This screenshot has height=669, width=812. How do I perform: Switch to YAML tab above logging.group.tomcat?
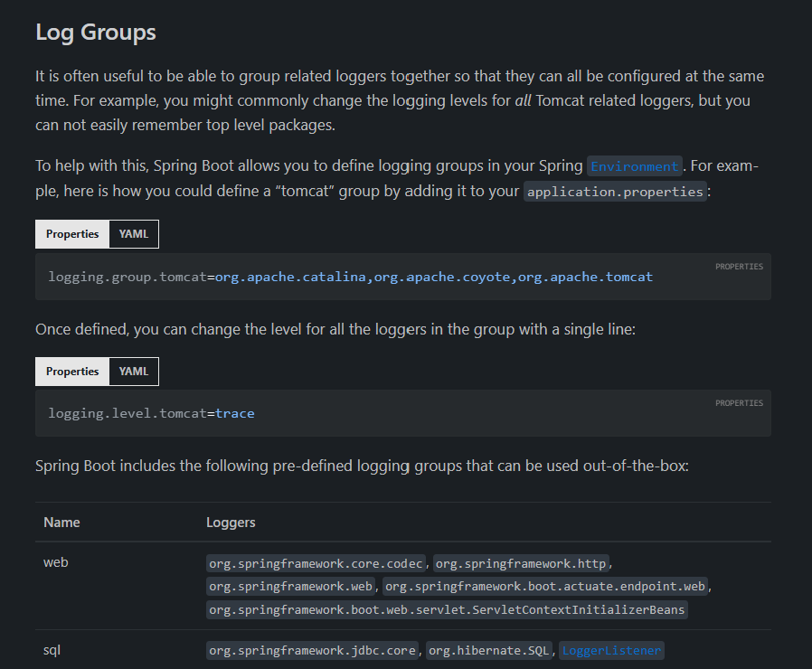[x=134, y=234]
